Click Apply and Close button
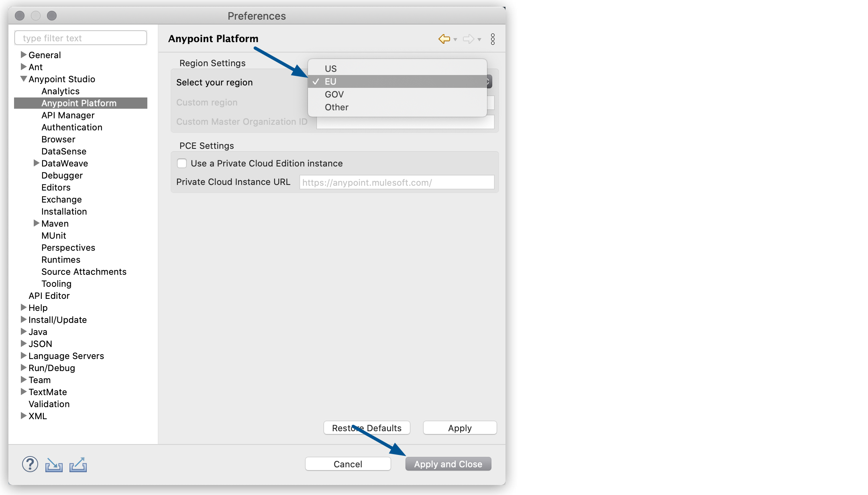The height and width of the screenshot is (495, 868). (449, 464)
